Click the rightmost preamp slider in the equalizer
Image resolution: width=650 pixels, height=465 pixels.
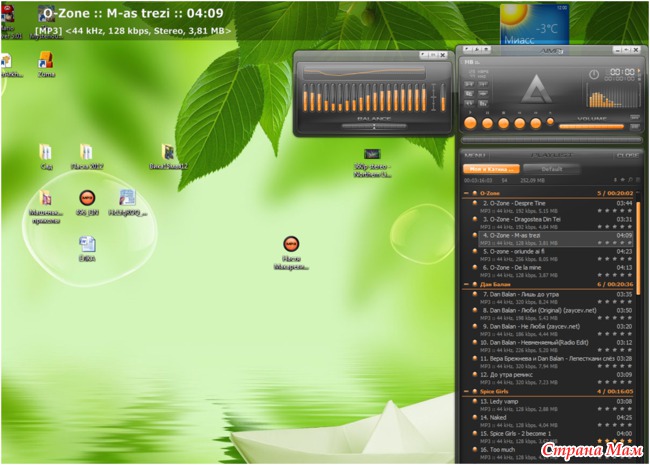[443, 97]
